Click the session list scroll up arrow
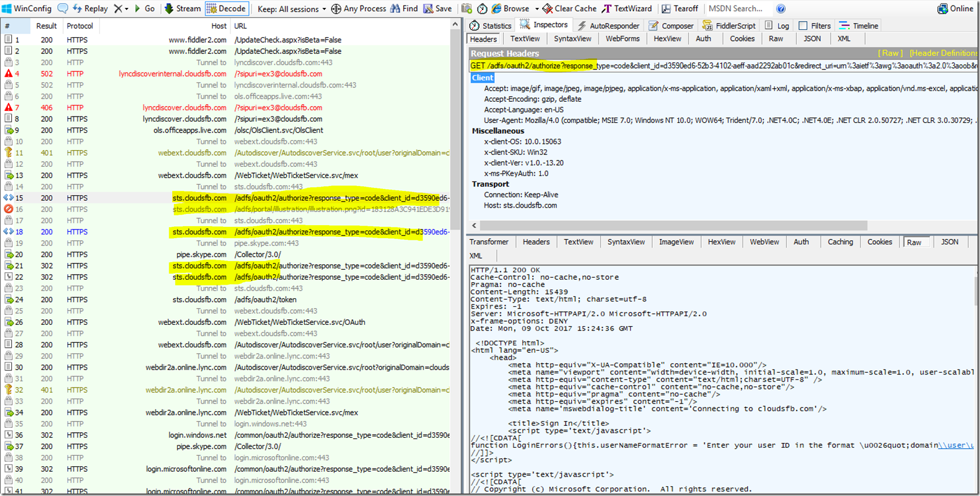980x496 pixels. tap(455, 25)
